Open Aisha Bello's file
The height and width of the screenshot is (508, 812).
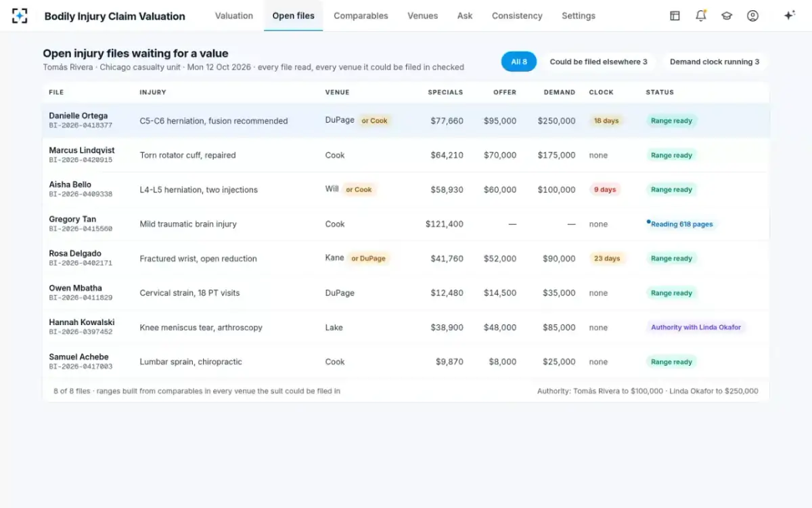[406, 190]
